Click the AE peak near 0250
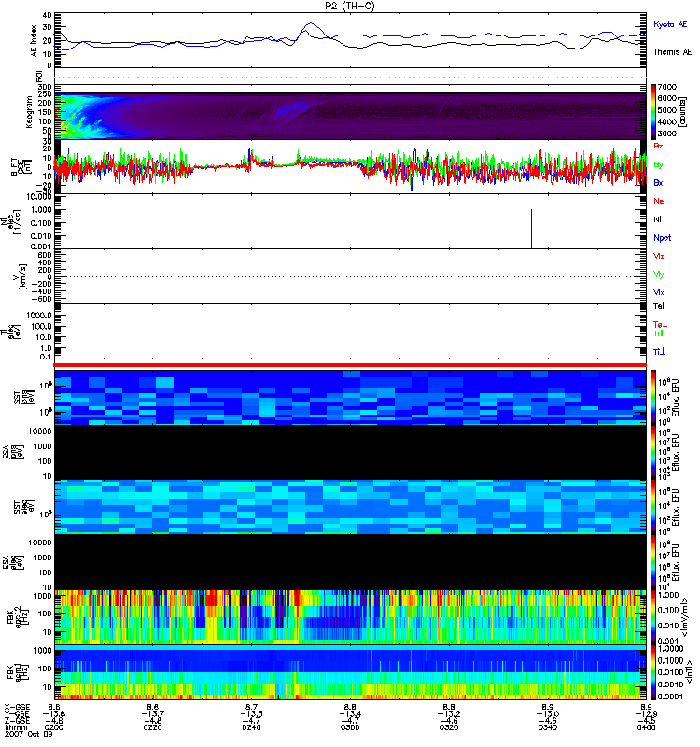The width and height of the screenshot is (700, 747). pyautogui.click(x=311, y=23)
